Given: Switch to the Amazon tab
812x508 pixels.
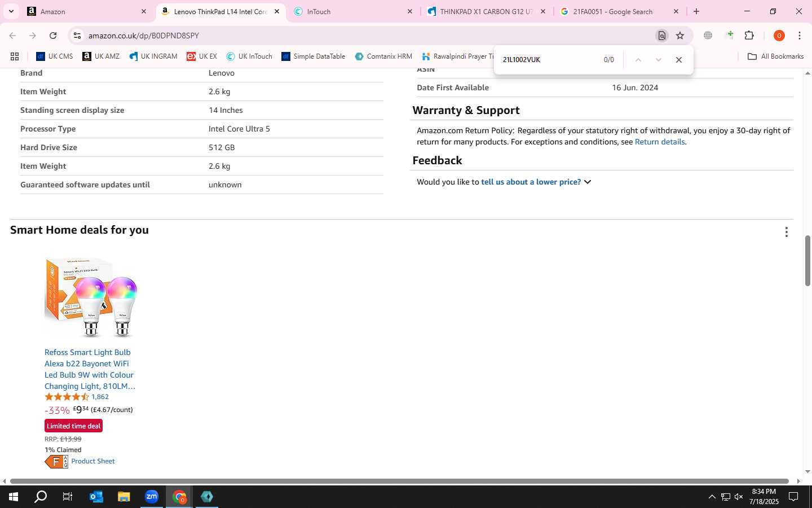Looking at the screenshot, I should (87, 11).
